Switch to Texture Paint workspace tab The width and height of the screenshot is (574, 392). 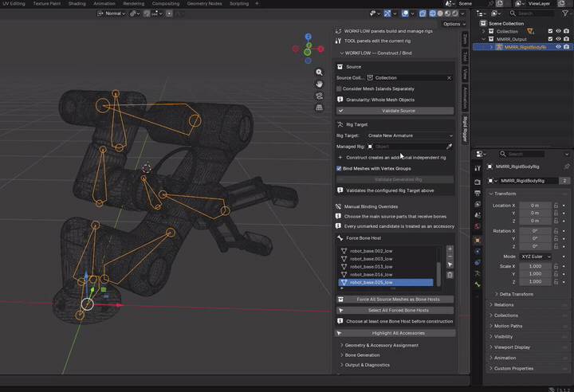[47, 4]
